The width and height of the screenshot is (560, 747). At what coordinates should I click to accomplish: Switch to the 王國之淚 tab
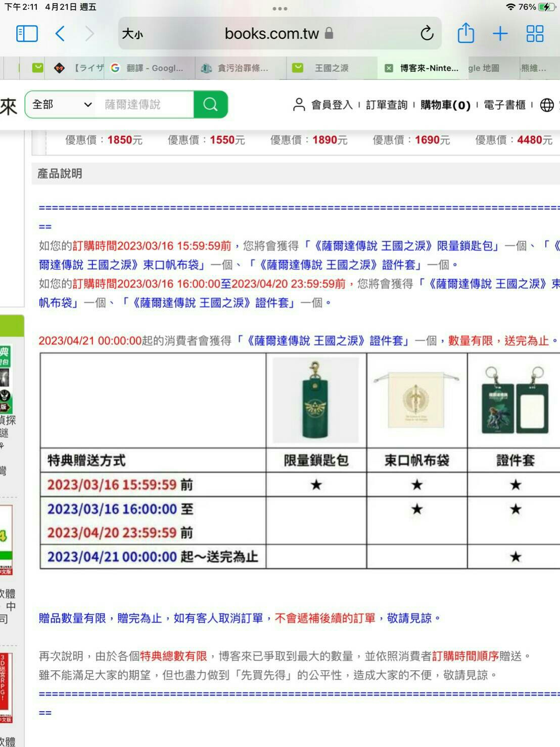tap(332, 68)
